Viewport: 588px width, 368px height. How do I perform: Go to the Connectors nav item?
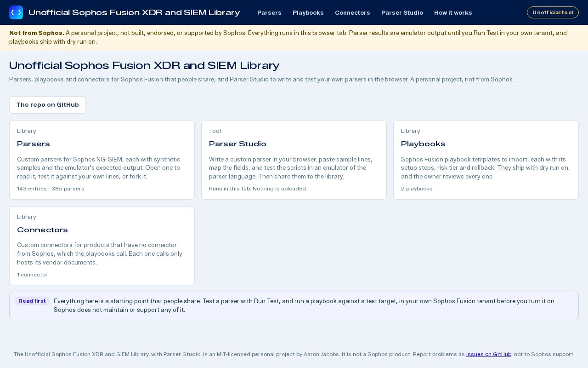coord(352,12)
